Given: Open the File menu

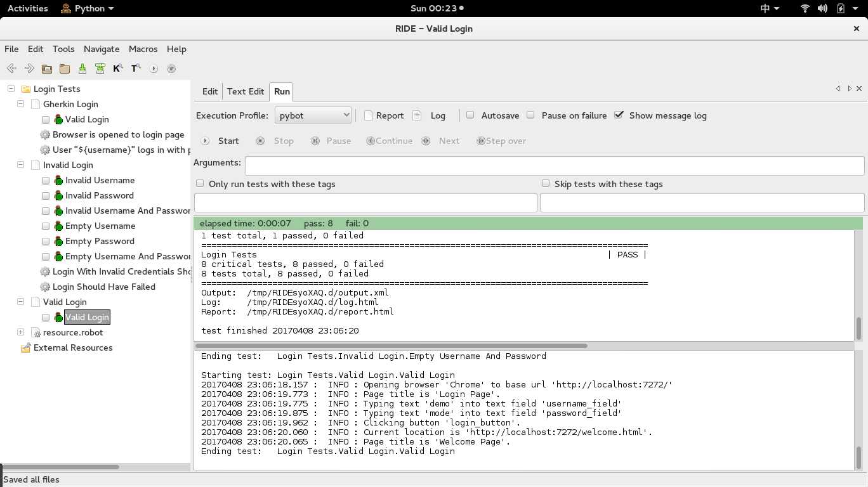Looking at the screenshot, I should tap(11, 49).
